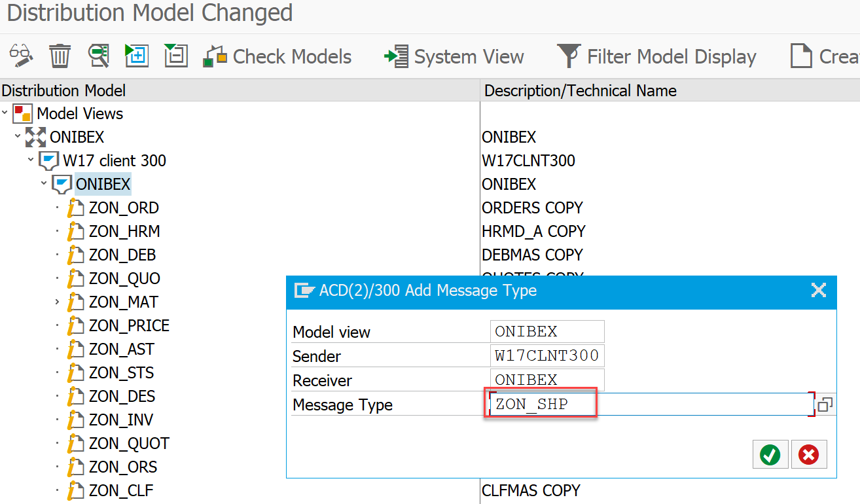This screenshot has height=504, width=860.
Task: Open value help next to Message Type
Action: 825,405
